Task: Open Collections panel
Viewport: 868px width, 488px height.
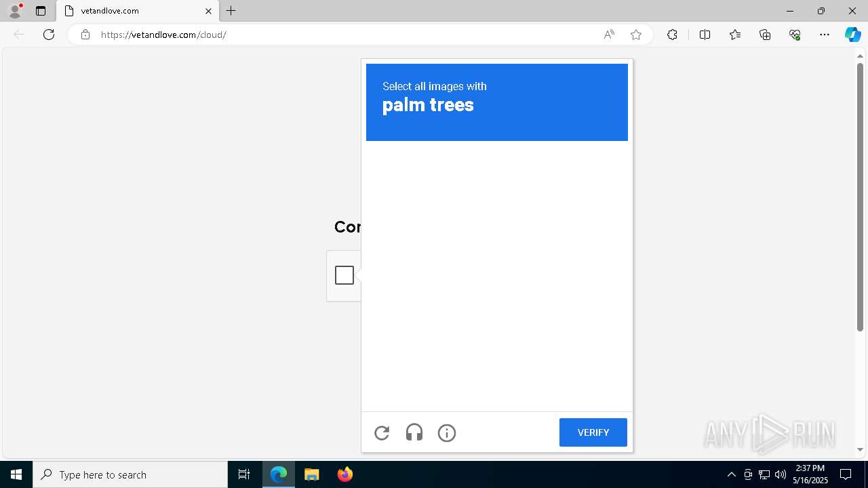Action: tap(765, 35)
